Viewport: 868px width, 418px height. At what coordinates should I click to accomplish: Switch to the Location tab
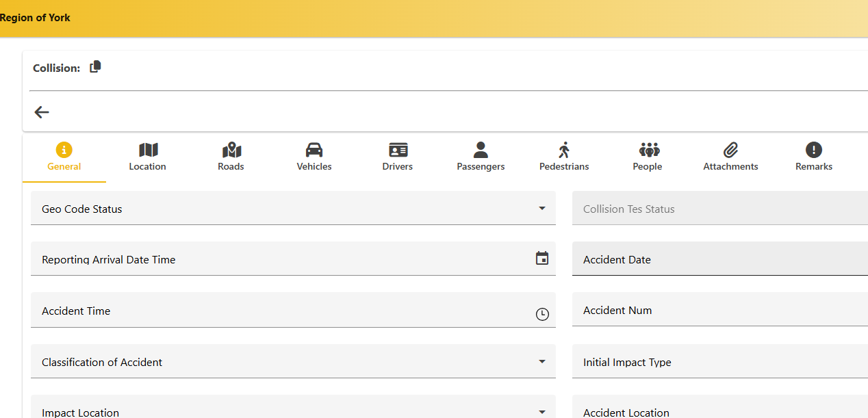[x=147, y=157]
